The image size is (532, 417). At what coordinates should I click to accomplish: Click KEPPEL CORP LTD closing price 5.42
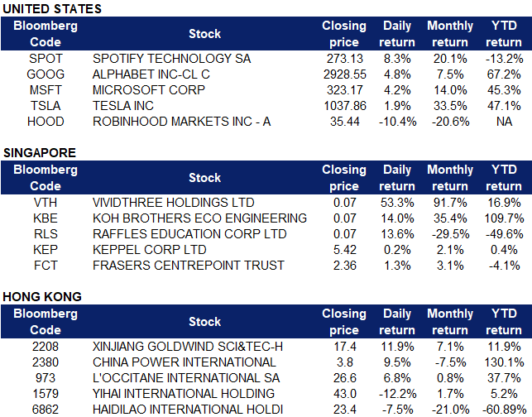tap(345, 249)
